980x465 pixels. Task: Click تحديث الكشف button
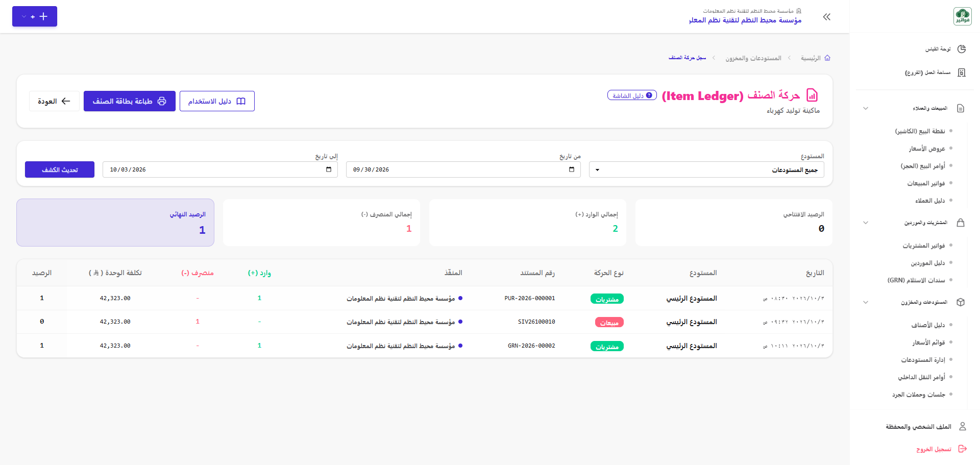click(x=60, y=169)
